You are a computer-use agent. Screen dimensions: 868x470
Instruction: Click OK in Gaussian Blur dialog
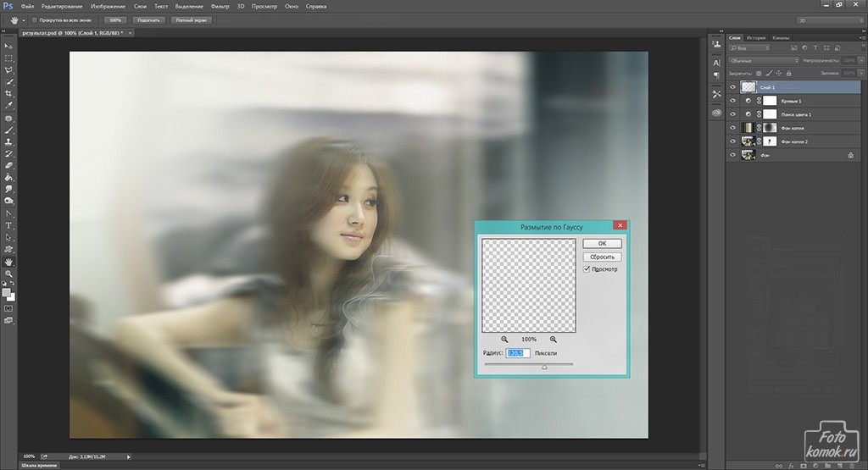coord(602,243)
